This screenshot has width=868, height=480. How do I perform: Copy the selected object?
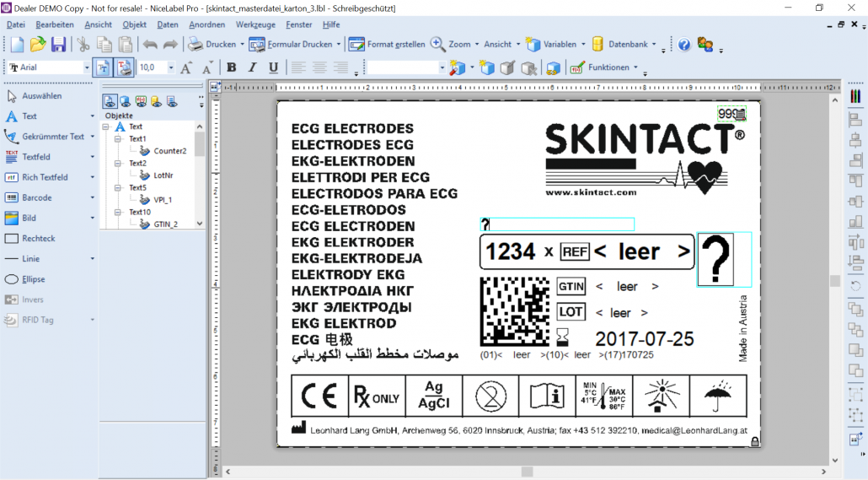(x=104, y=45)
